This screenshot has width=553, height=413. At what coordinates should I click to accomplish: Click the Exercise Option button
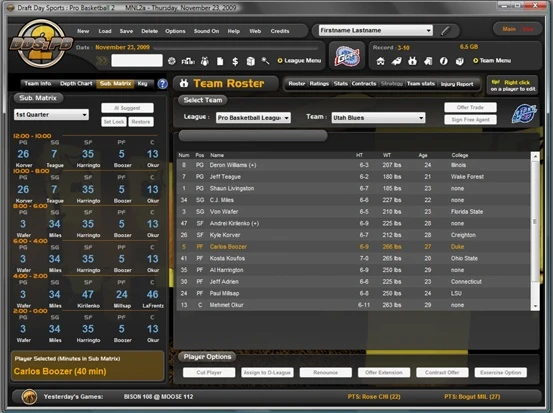click(x=500, y=372)
